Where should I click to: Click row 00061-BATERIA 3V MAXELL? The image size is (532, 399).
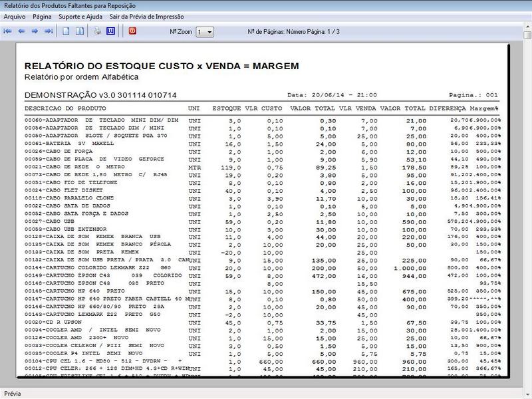click(x=262, y=144)
